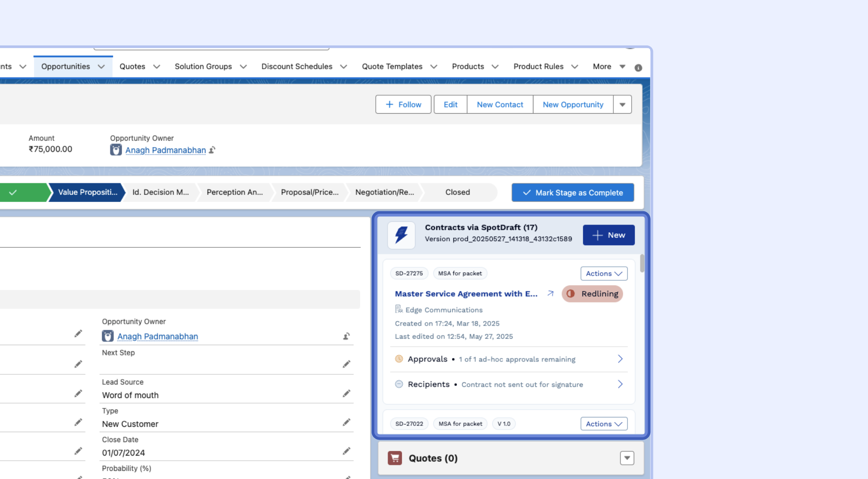Expand the Approvals row chevron
The height and width of the screenshot is (479, 868).
[620, 359]
